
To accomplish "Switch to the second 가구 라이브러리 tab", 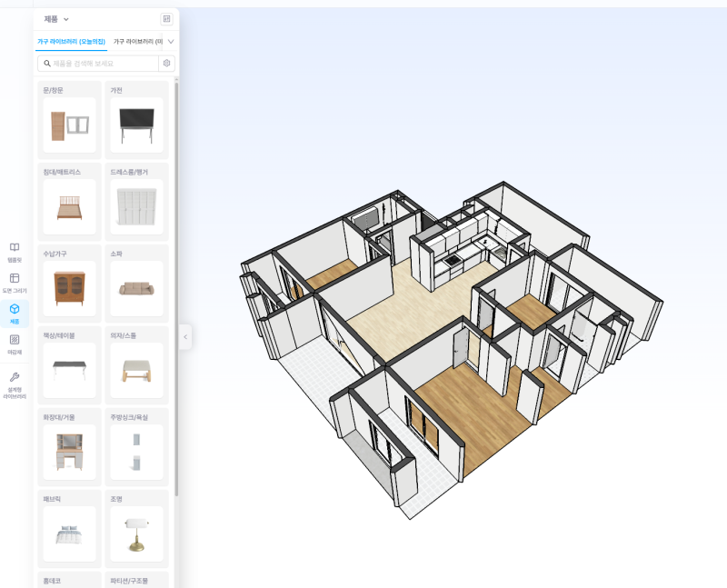I will point(138,42).
